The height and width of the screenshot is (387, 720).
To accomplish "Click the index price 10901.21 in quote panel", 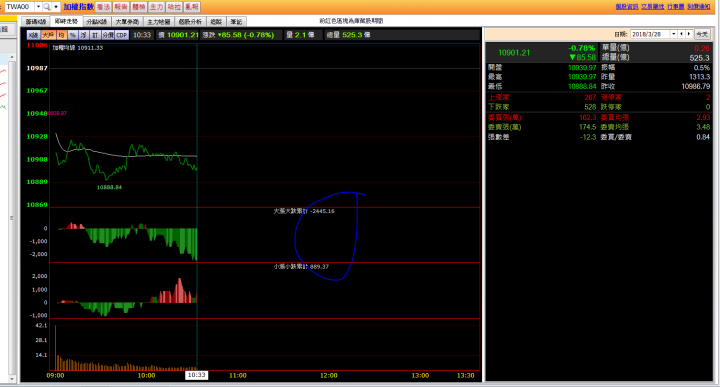I will pos(514,53).
